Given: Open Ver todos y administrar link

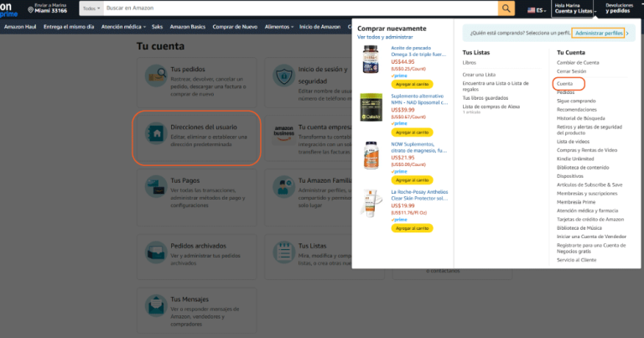Looking at the screenshot, I should (385, 38).
